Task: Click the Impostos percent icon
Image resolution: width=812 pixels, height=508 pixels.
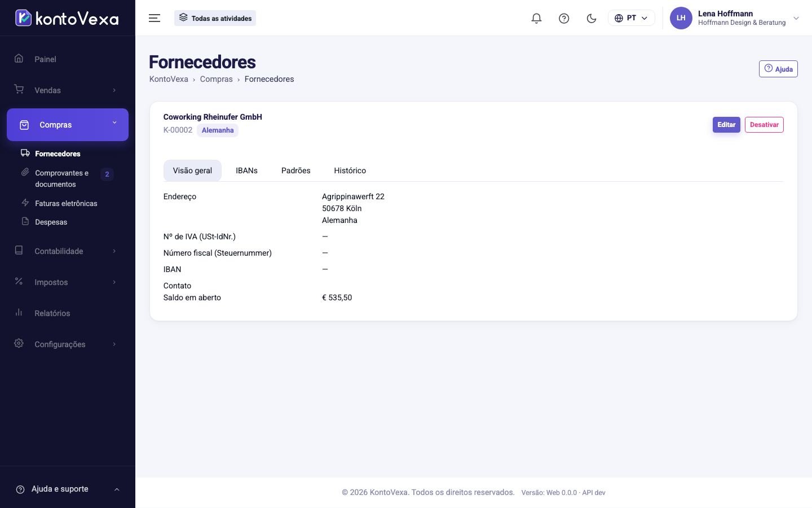Action: (x=19, y=281)
